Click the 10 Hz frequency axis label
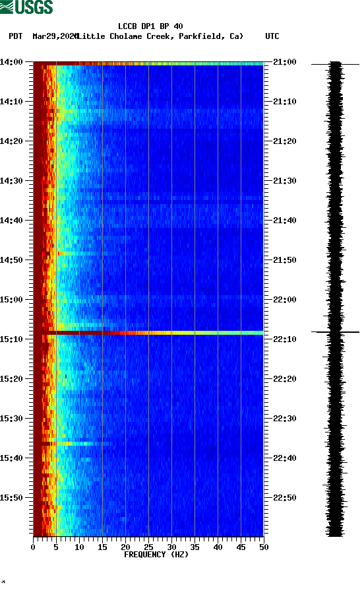 coord(79,547)
